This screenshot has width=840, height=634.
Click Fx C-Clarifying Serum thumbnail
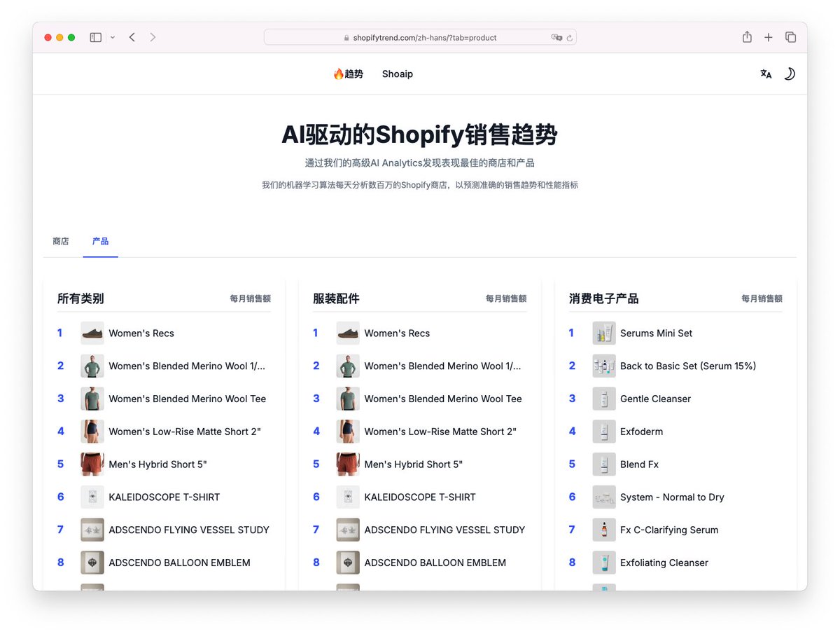tap(604, 530)
